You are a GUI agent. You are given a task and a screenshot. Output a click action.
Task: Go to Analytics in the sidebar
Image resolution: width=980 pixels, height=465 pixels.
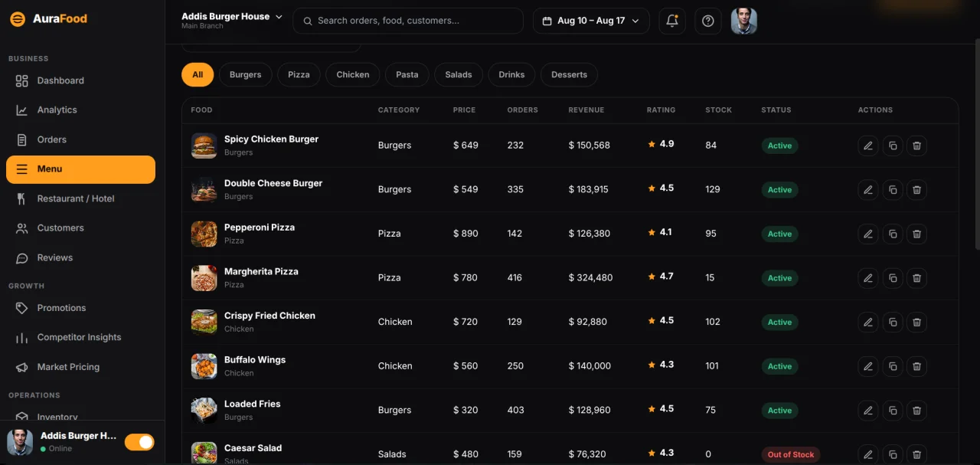[80, 110]
